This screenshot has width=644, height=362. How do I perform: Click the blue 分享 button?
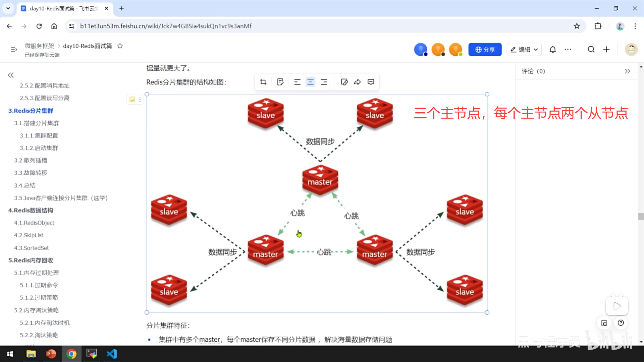[485, 50]
